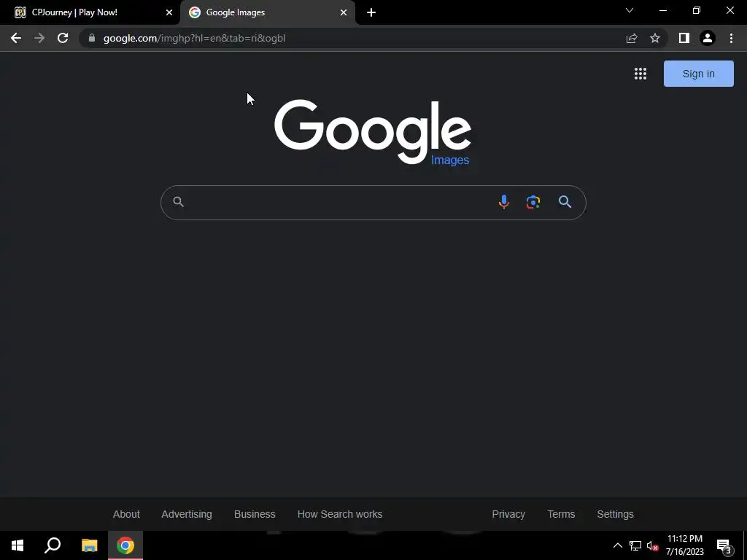Open the Advertising footer link
Viewport: 747px width, 560px height.
[x=187, y=514]
